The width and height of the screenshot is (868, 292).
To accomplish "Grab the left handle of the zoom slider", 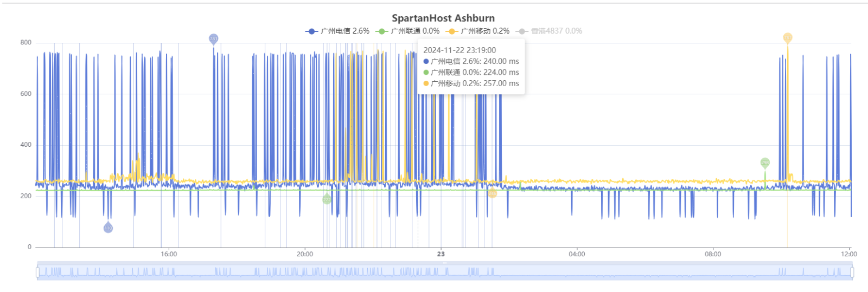I will (x=37, y=271).
